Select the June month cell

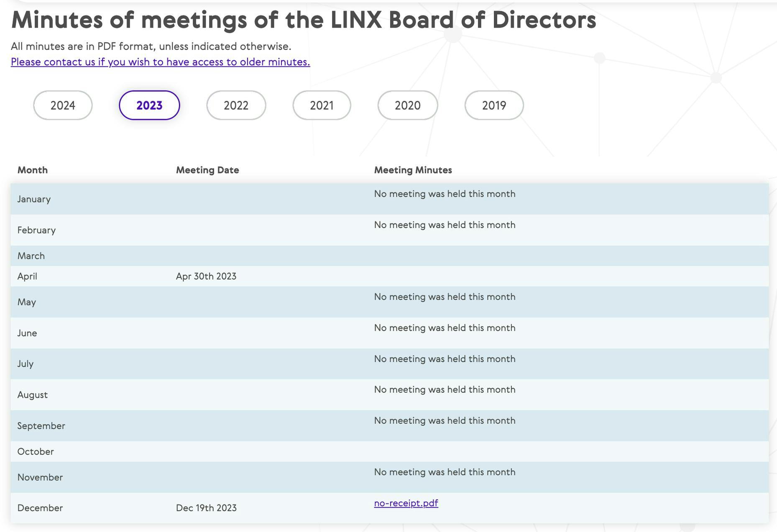[x=27, y=333]
